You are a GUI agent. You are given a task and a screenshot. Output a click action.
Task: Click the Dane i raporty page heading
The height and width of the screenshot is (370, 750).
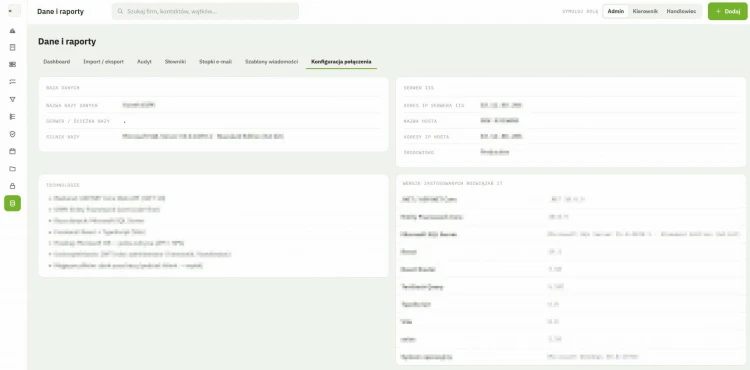coord(67,42)
